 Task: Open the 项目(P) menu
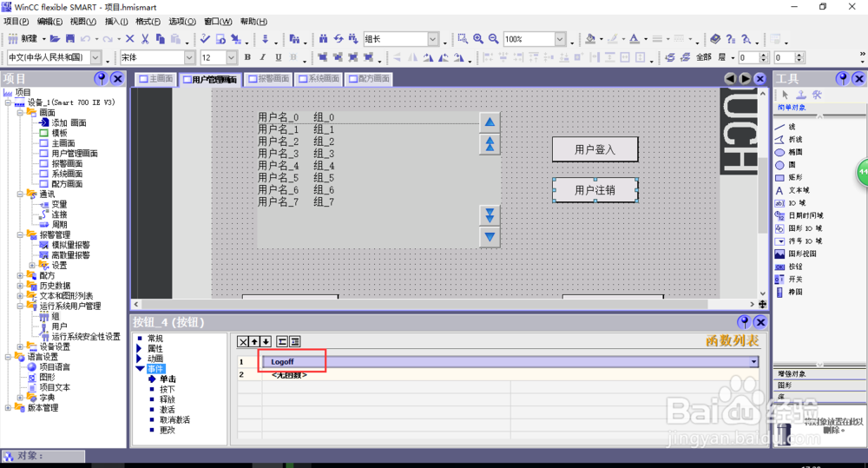click(16, 22)
